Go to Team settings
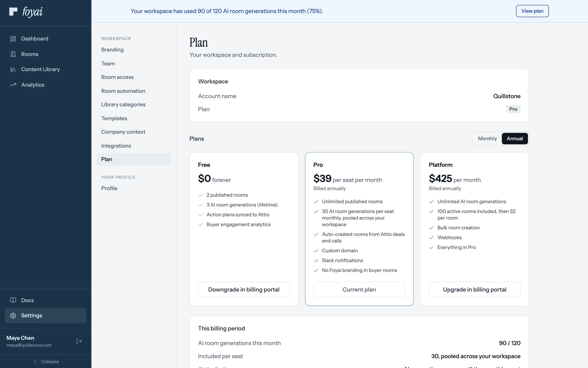The height and width of the screenshot is (368, 588). point(134,64)
